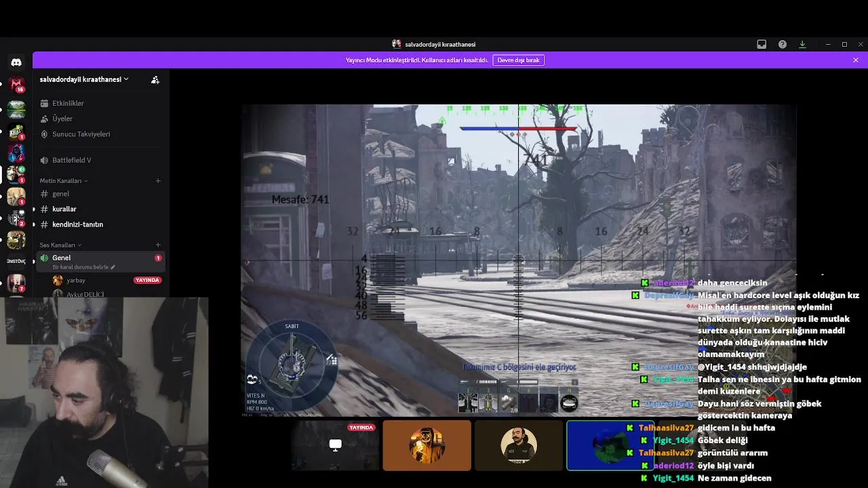Open server icon with 16 notification badge
This screenshot has height=488, width=868.
pyautogui.click(x=16, y=85)
